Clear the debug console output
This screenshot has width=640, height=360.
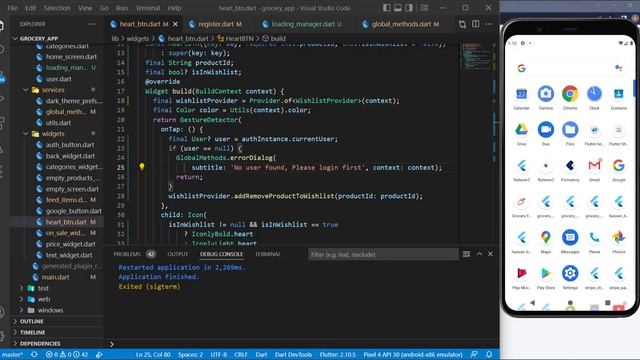(x=466, y=254)
